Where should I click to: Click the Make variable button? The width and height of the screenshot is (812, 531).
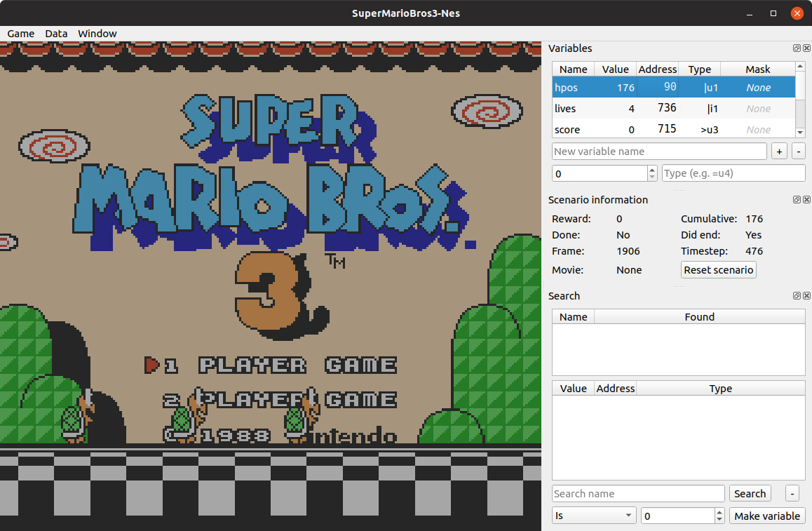(x=767, y=516)
